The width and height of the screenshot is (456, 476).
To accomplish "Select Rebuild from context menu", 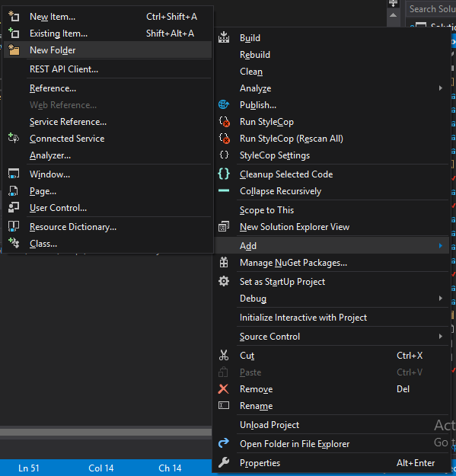I will click(332, 55).
